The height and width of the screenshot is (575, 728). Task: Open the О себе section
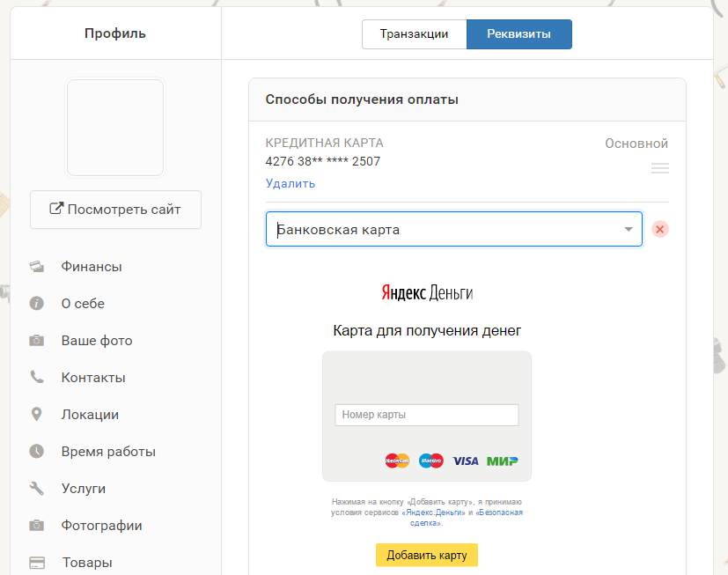tap(83, 303)
